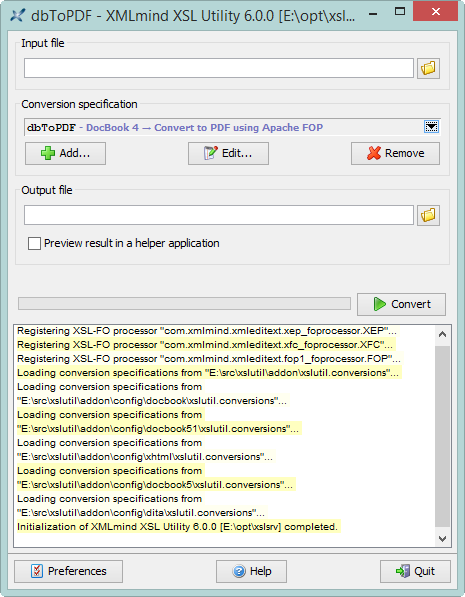Edit the selected conversion specification

pos(228,153)
